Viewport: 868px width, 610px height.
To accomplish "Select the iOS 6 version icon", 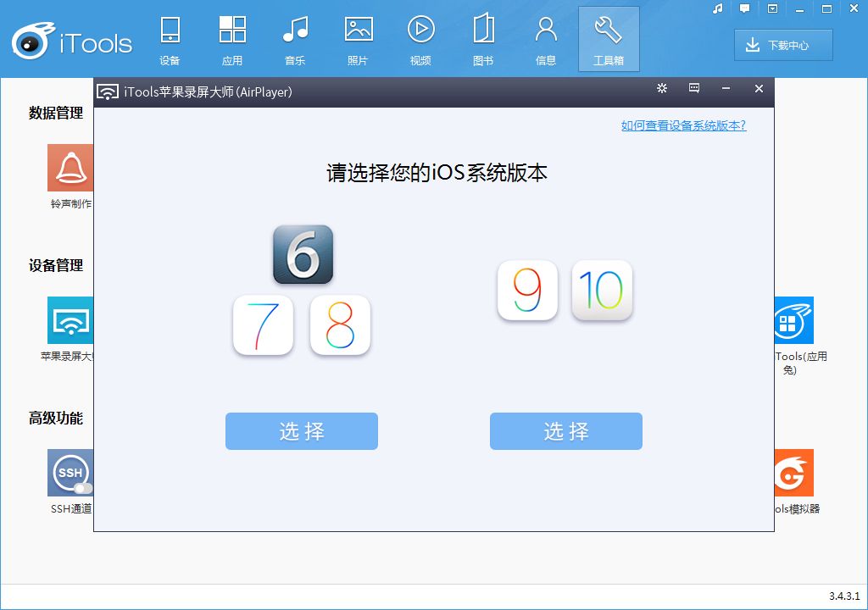I will coord(303,254).
